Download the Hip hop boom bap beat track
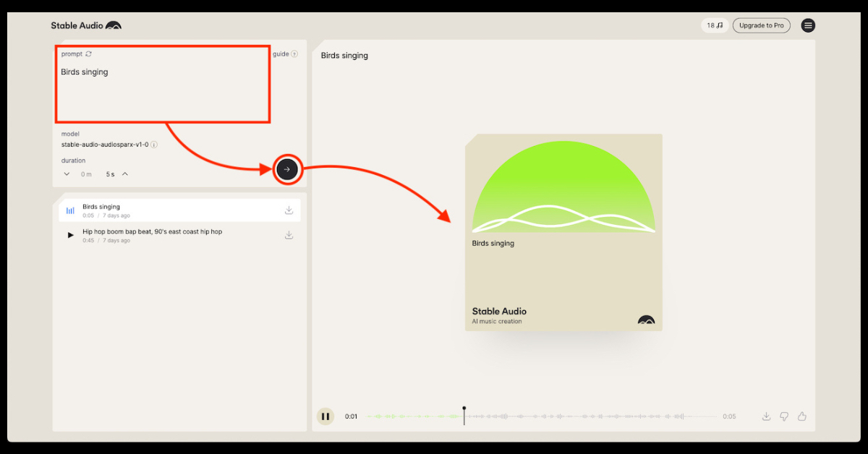868x454 pixels. coord(289,235)
